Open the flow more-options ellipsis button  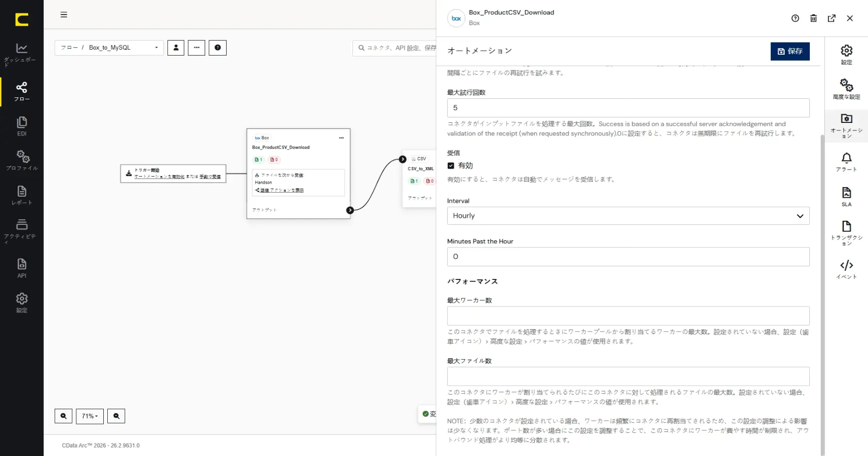click(197, 48)
